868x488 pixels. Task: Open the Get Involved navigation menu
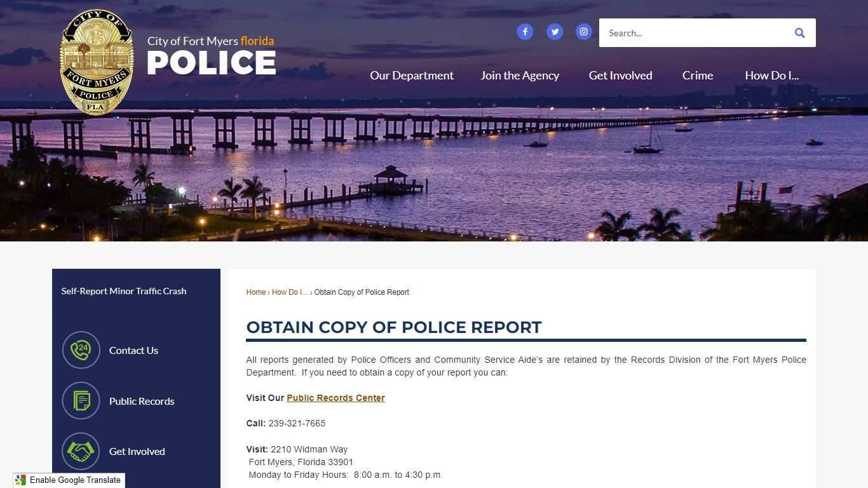[620, 76]
